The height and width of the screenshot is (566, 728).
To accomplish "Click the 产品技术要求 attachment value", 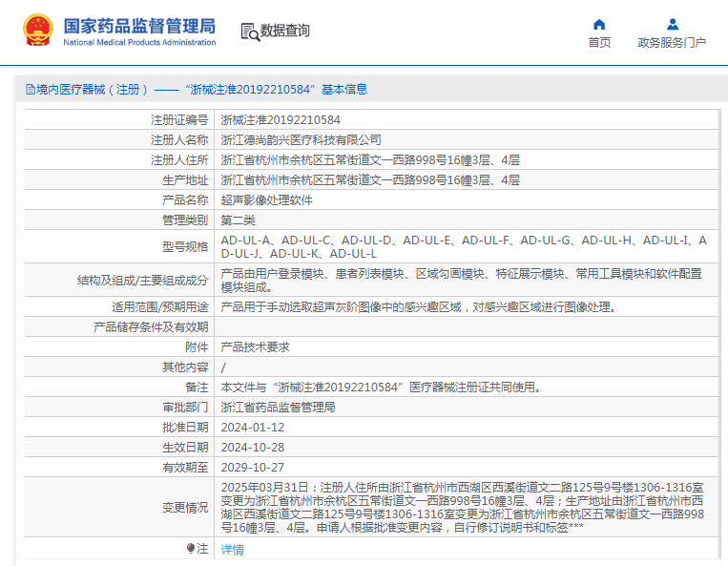I will 255,347.
